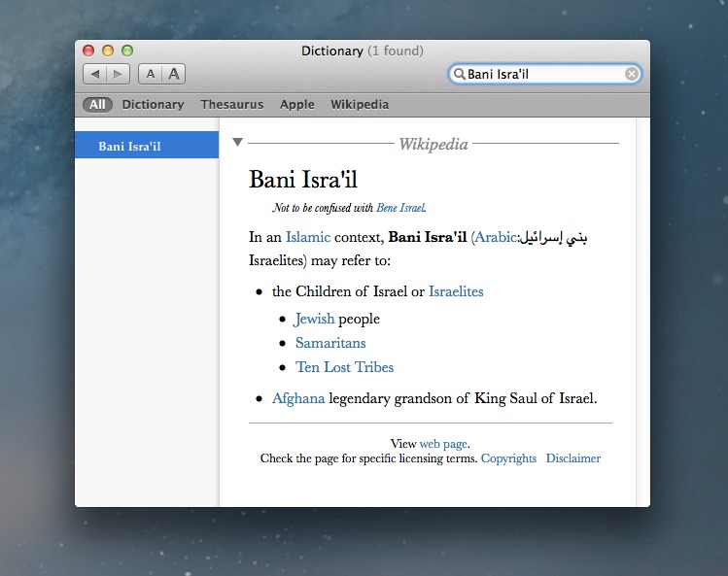Click the Bani Isra'il article heading
Screen dimensions: 728x576
tap(303, 179)
